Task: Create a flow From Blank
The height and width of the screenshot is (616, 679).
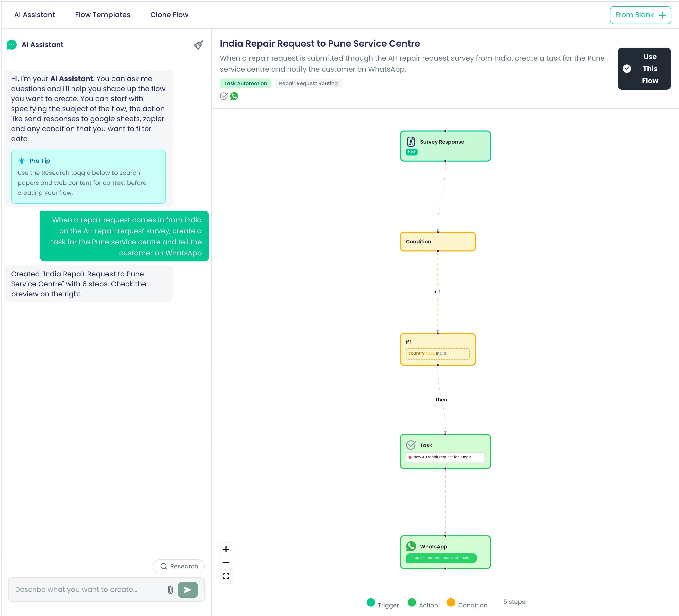Action: coord(640,15)
